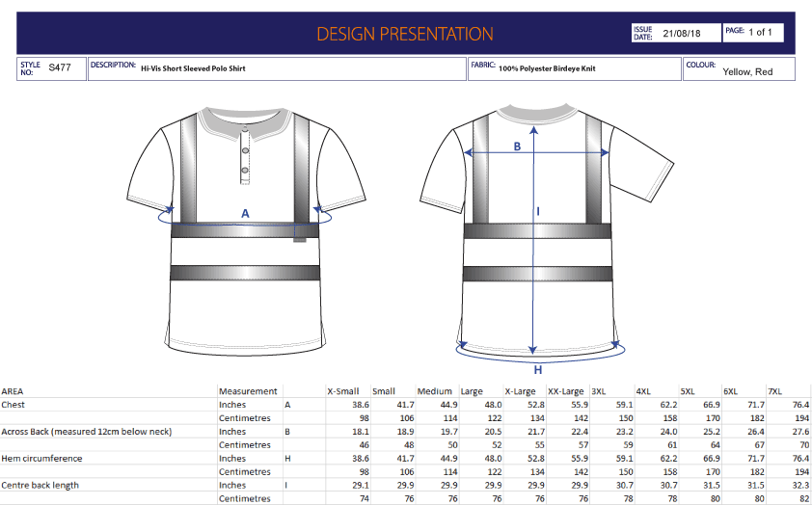Viewport: 812px width, 505px height.
Task: Click the 'STYLE NO:' label
Action: coord(30,68)
